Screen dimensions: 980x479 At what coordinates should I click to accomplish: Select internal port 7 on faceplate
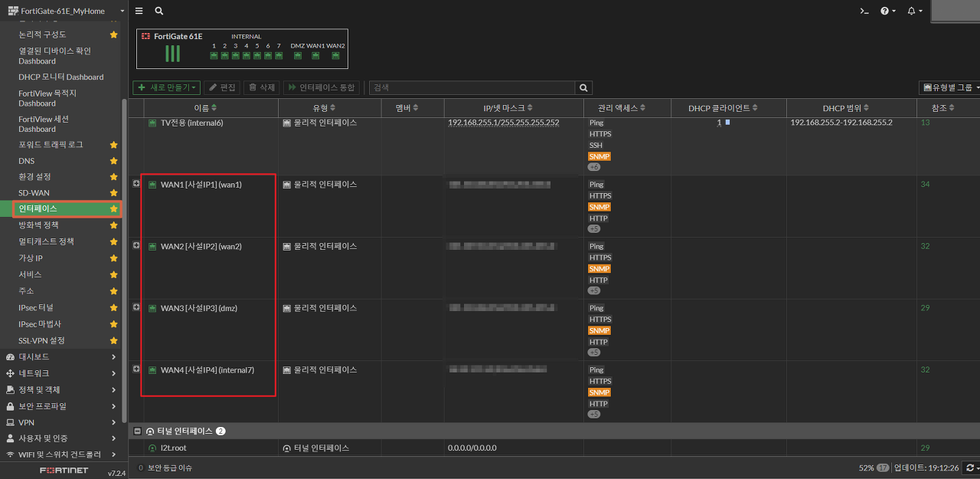[x=279, y=56]
